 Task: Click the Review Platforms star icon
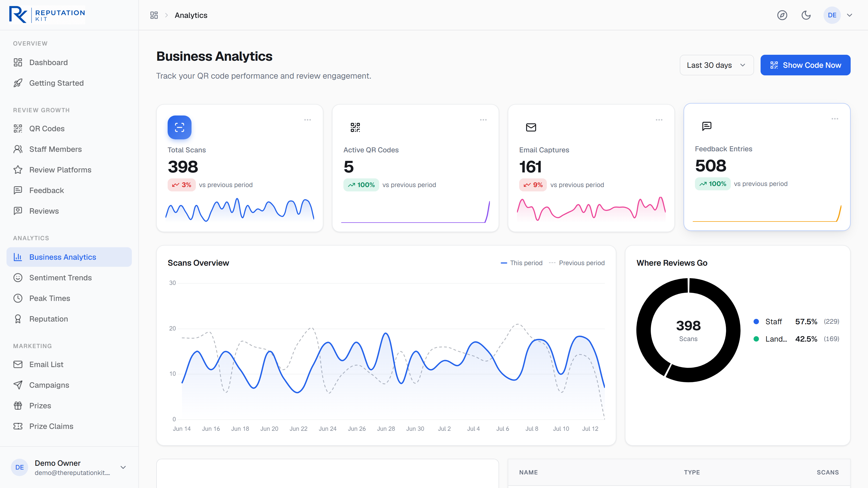[x=18, y=169]
